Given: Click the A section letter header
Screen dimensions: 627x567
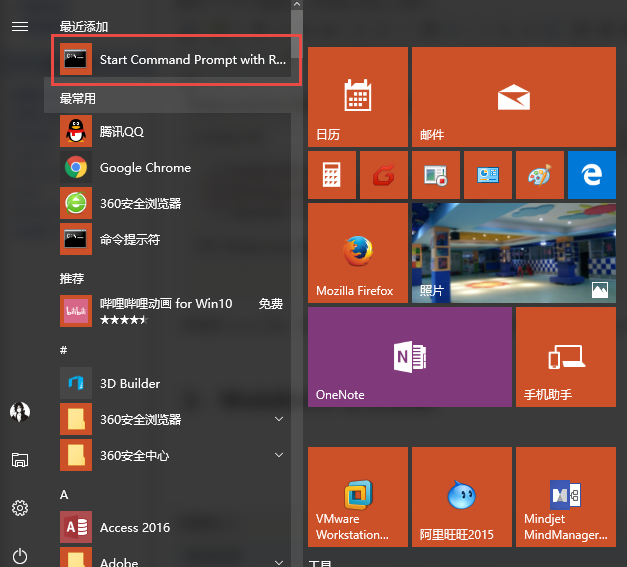Looking at the screenshot, I should [x=64, y=495].
